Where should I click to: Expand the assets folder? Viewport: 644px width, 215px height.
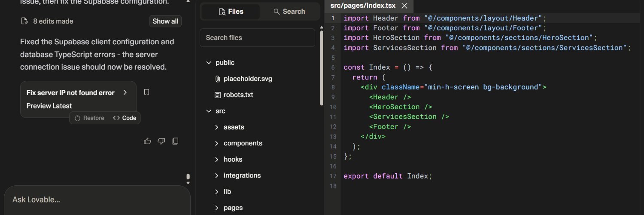217,127
